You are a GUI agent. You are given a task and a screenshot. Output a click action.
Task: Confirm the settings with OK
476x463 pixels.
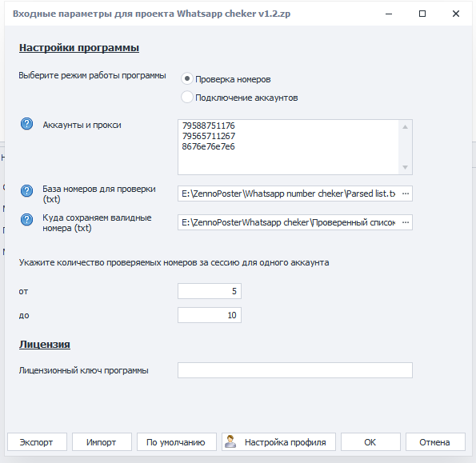[370, 442]
